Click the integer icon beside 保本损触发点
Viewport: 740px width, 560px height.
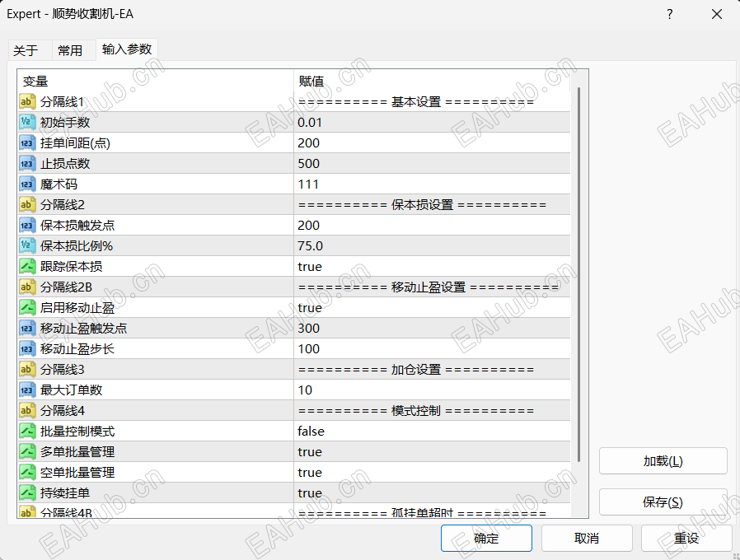click(27, 225)
